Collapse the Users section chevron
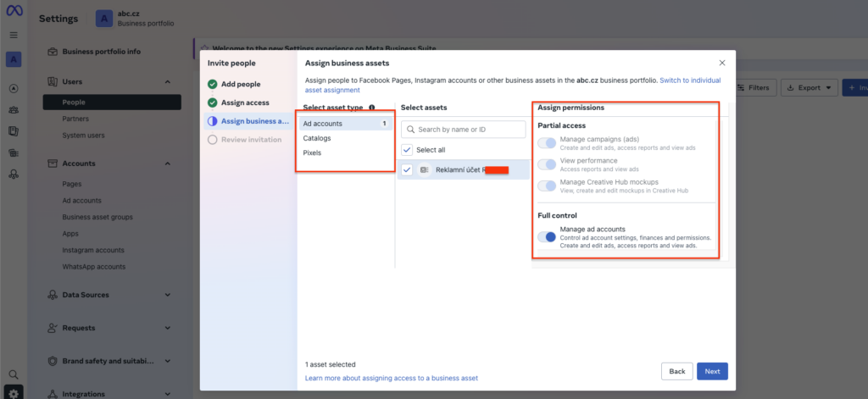This screenshot has height=399, width=868. (x=168, y=82)
